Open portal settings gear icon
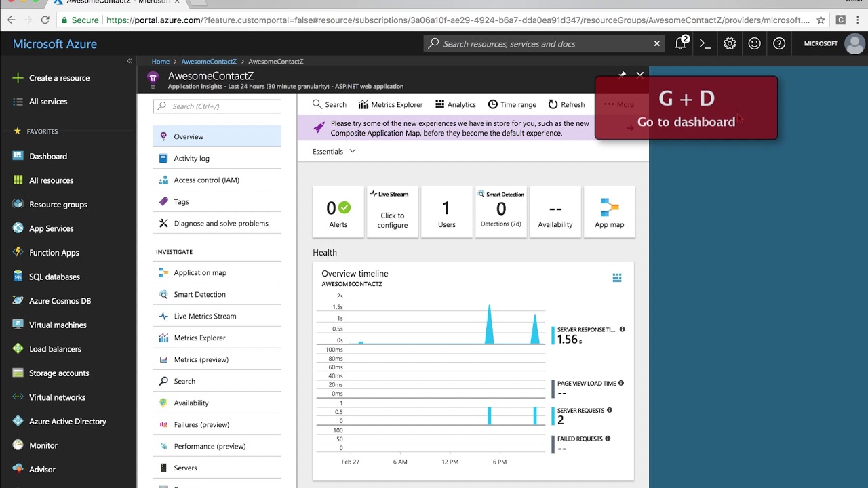This screenshot has height=488, width=868. click(x=730, y=43)
